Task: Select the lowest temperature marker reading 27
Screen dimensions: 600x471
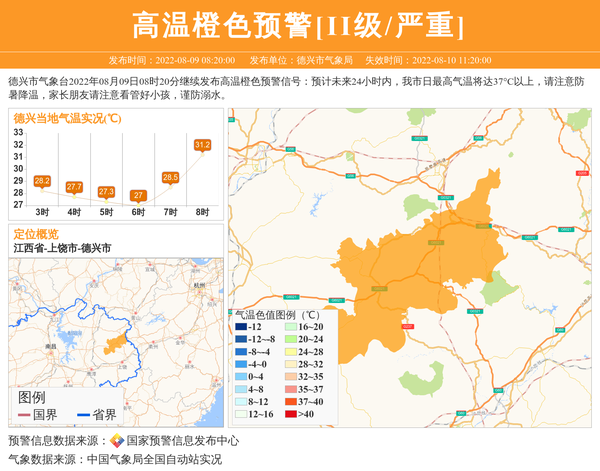Action: 138,195
